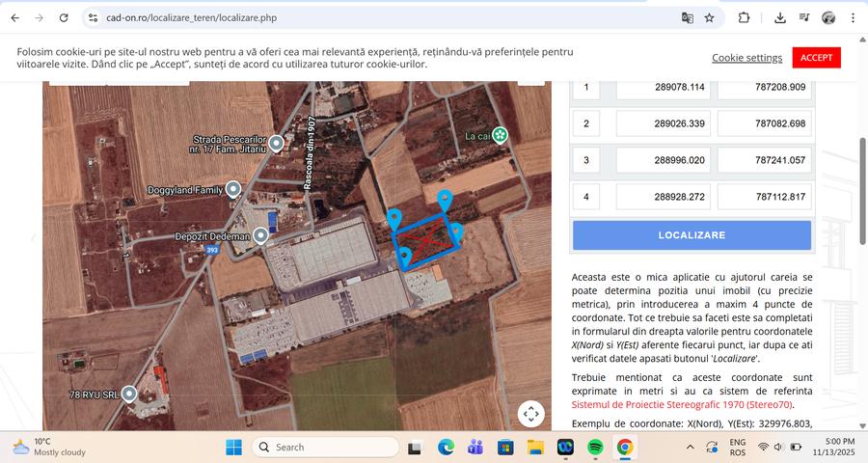The width and height of the screenshot is (868, 463).
Task: Open the Sistemul de Proiectie Stereografic 1970 link
Action: pyautogui.click(x=682, y=405)
